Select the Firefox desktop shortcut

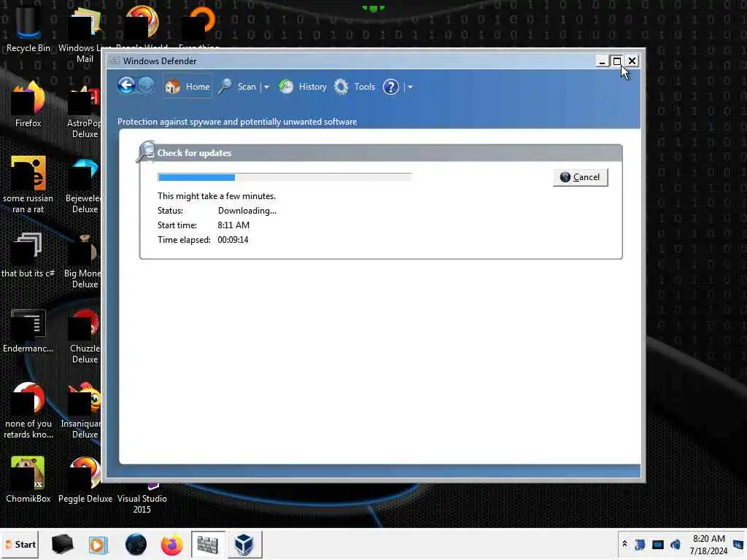28,105
